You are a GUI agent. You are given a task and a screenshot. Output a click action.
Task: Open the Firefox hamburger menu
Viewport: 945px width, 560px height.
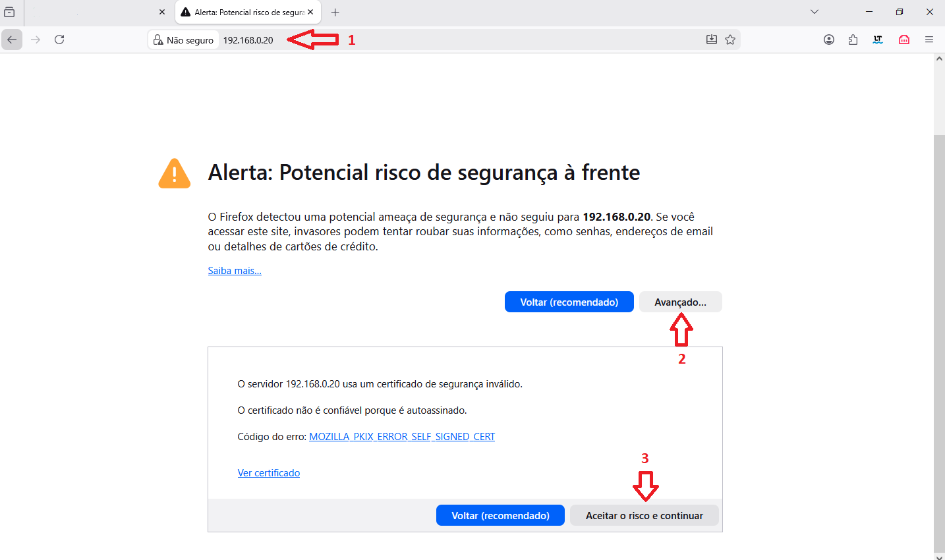click(x=929, y=40)
